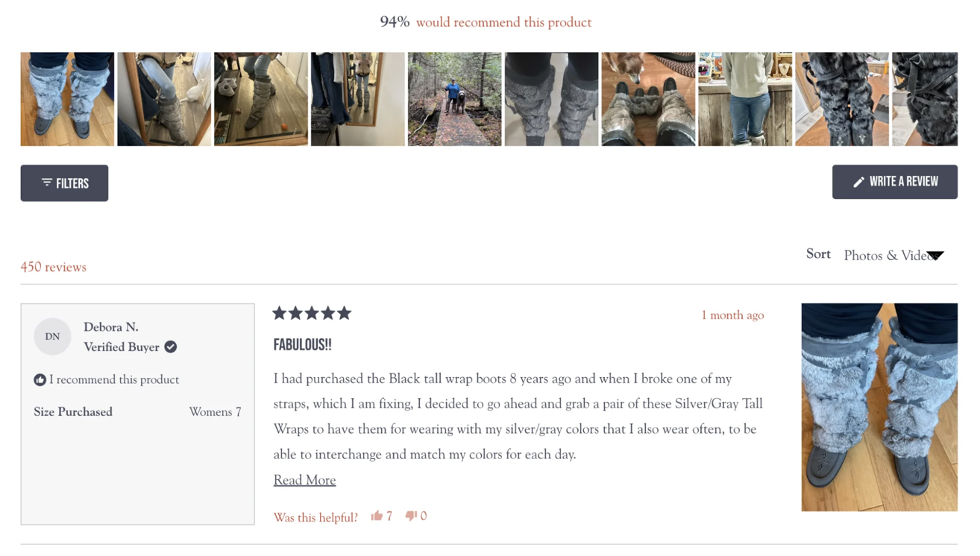This screenshot has width=980, height=556.
Task: Click the 450 reviews link
Action: pos(53,267)
